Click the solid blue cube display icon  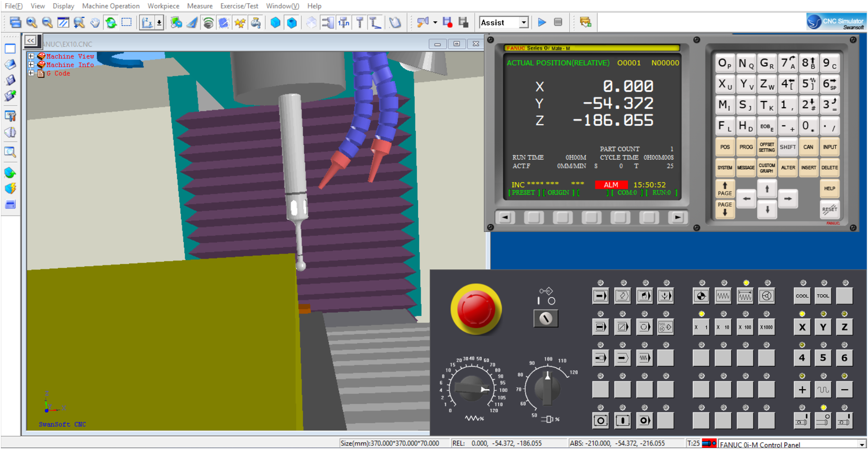(x=275, y=22)
